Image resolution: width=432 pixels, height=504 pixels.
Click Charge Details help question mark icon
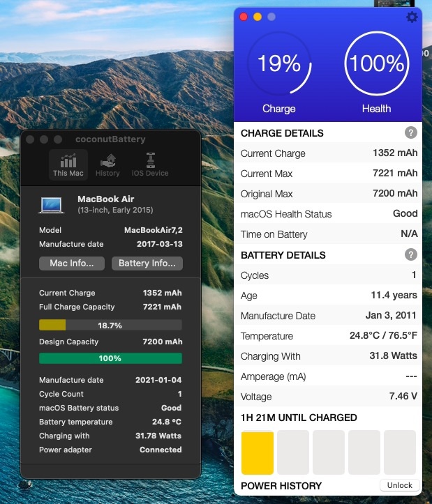(x=411, y=132)
